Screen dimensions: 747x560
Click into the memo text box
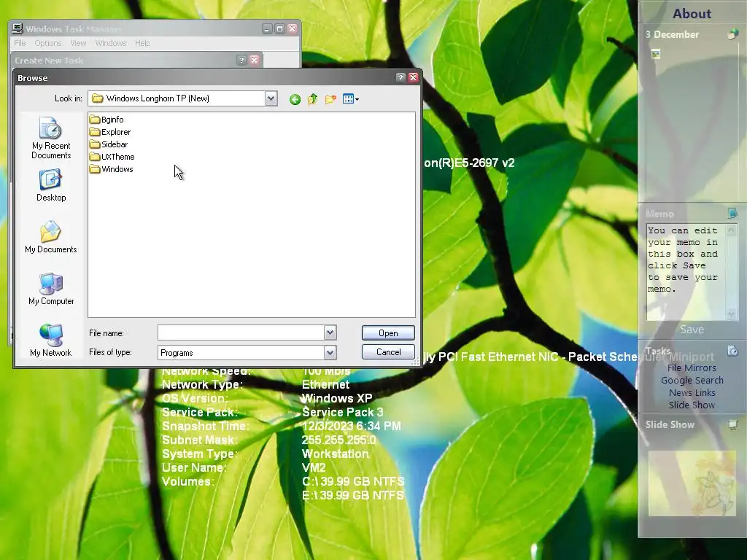point(686,272)
